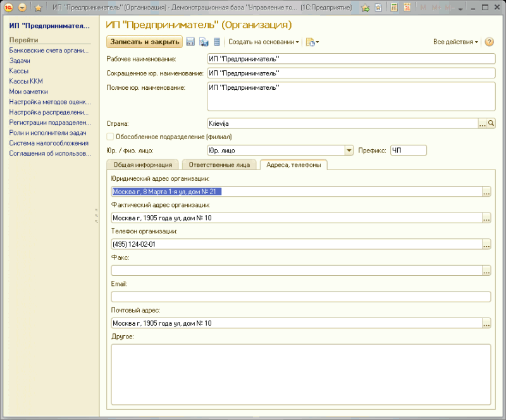Screen dimensions: 506x420
Task: Open the calendar icon in title bar
Action: tap(407, 8)
